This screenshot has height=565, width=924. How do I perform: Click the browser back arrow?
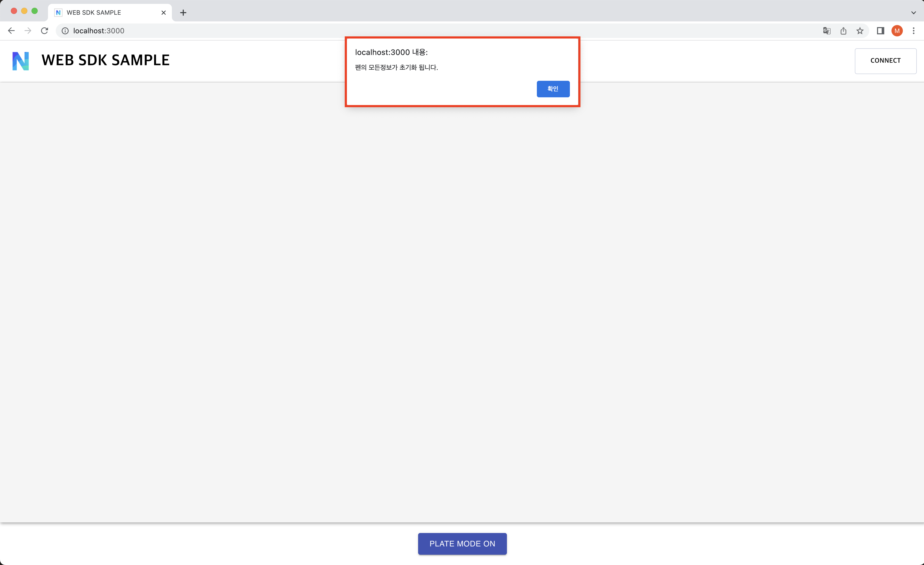click(11, 31)
